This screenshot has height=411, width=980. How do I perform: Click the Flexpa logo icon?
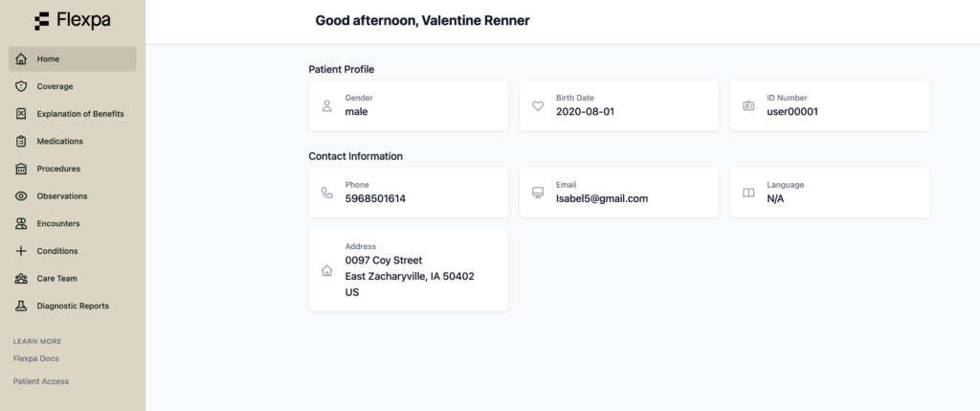(x=42, y=20)
